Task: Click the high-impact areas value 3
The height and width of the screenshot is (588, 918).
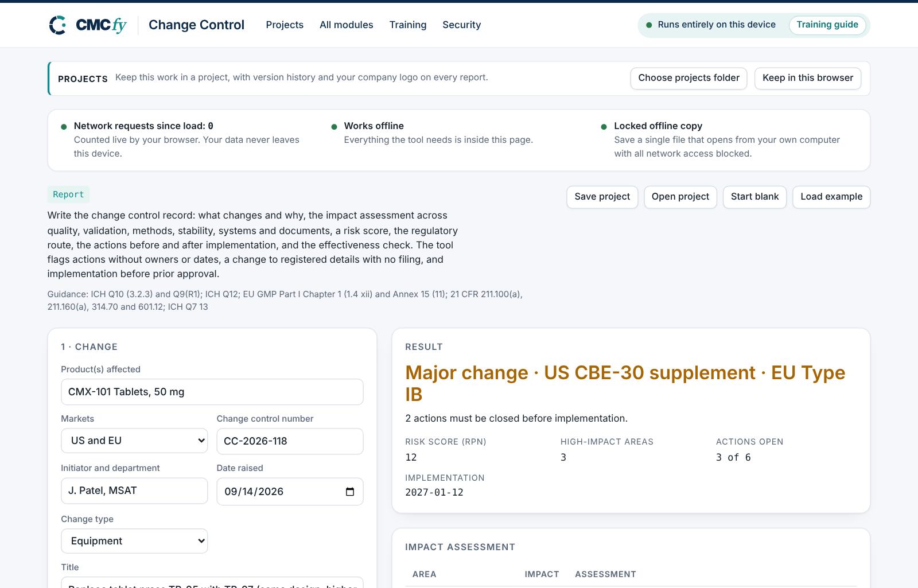Action: pos(563,457)
